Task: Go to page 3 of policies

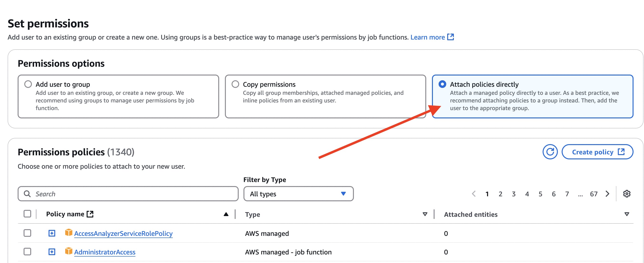Action: tap(514, 194)
